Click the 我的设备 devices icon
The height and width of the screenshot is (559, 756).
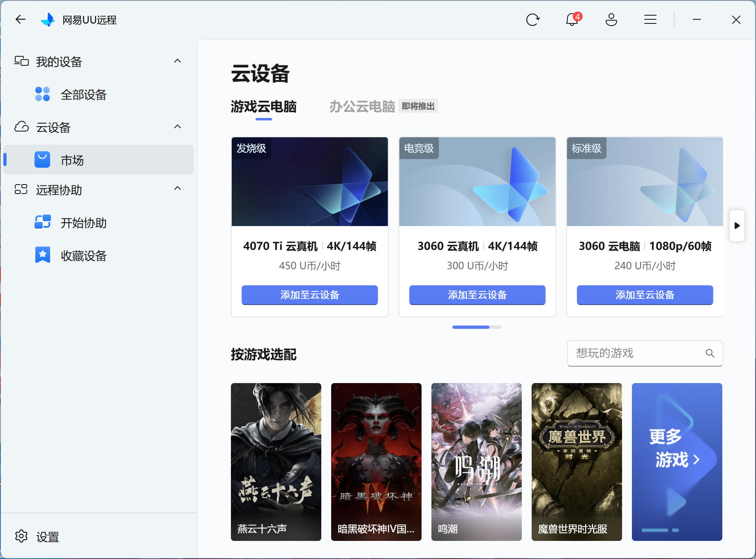[x=21, y=61]
